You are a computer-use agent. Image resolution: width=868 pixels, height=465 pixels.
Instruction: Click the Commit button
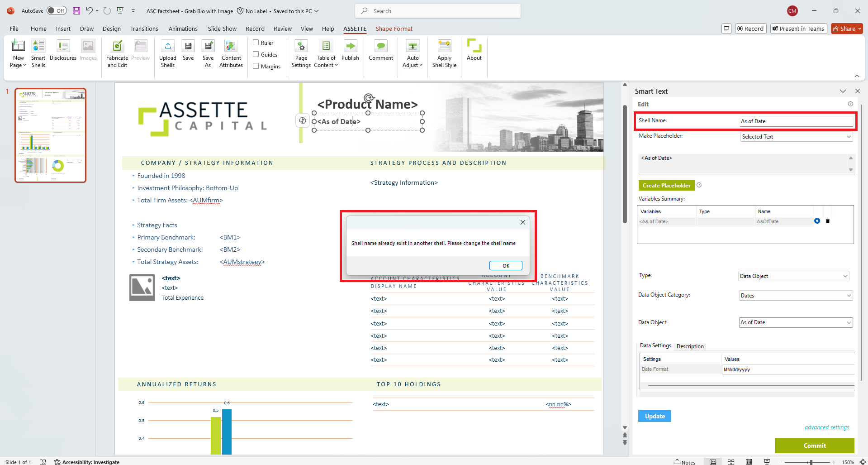point(814,446)
